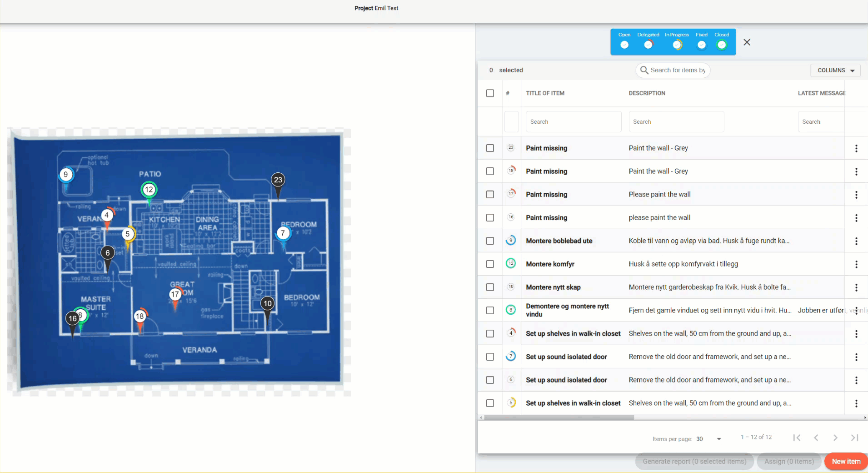
Task: Sort by Description column header
Action: 647,93
